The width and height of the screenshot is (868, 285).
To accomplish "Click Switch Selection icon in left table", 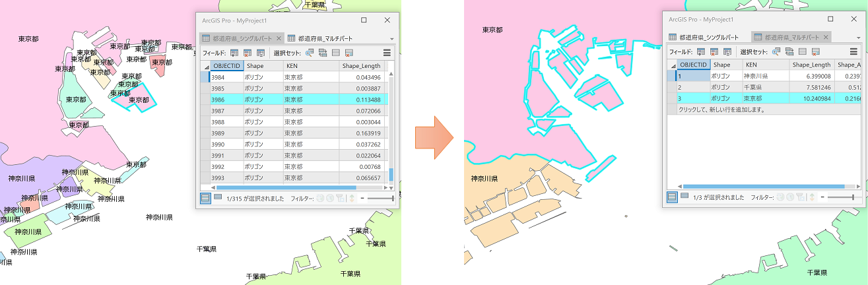I will pyautogui.click(x=322, y=52).
